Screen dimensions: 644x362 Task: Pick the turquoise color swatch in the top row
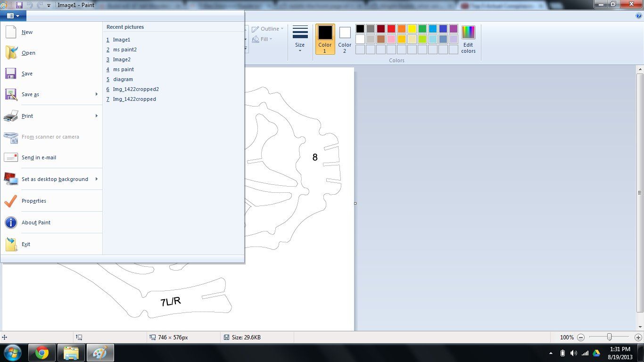pos(433,29)
